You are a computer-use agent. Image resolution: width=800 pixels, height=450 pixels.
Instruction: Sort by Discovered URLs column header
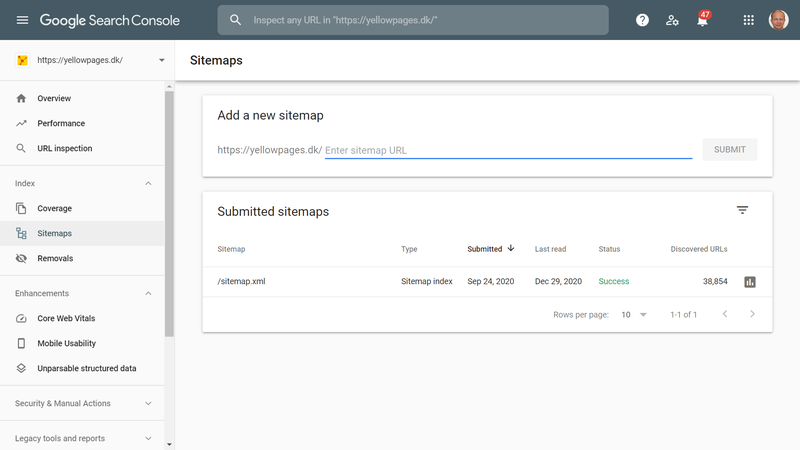pos(699,249)
